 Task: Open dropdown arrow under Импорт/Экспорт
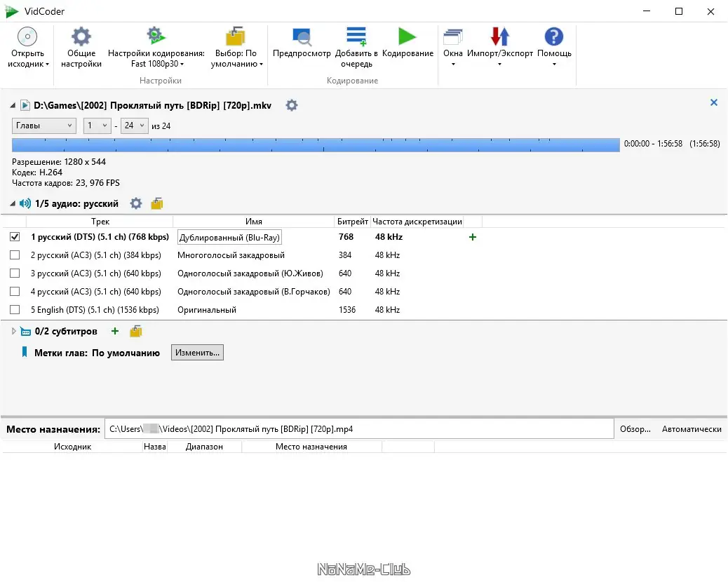coord(499,64)
